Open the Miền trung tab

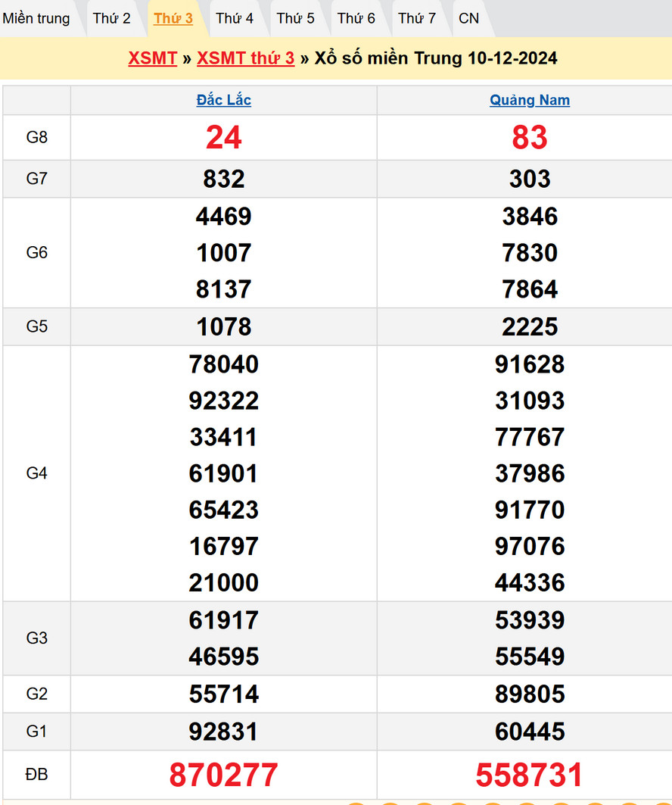[36, 18]
